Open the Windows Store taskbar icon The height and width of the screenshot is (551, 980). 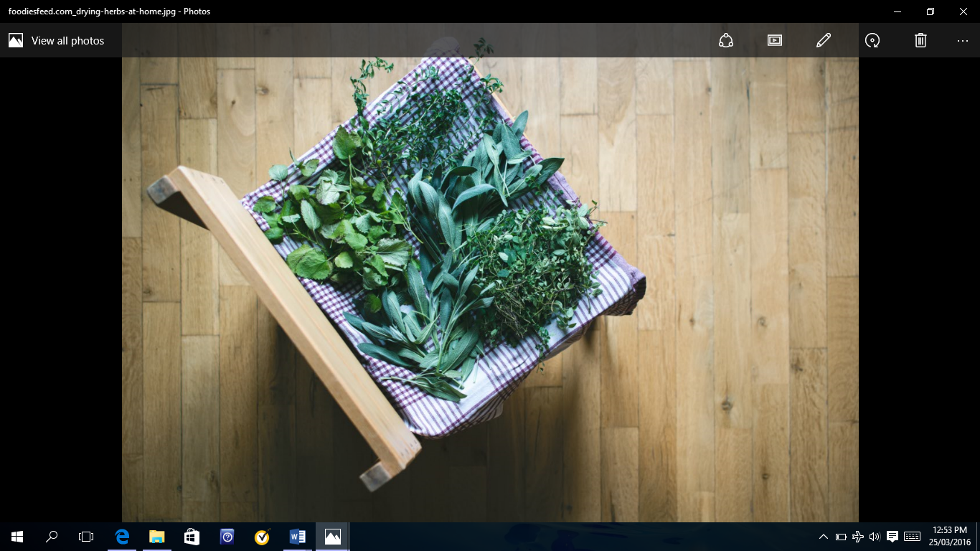pyautogui.click(x=192, y=537)
